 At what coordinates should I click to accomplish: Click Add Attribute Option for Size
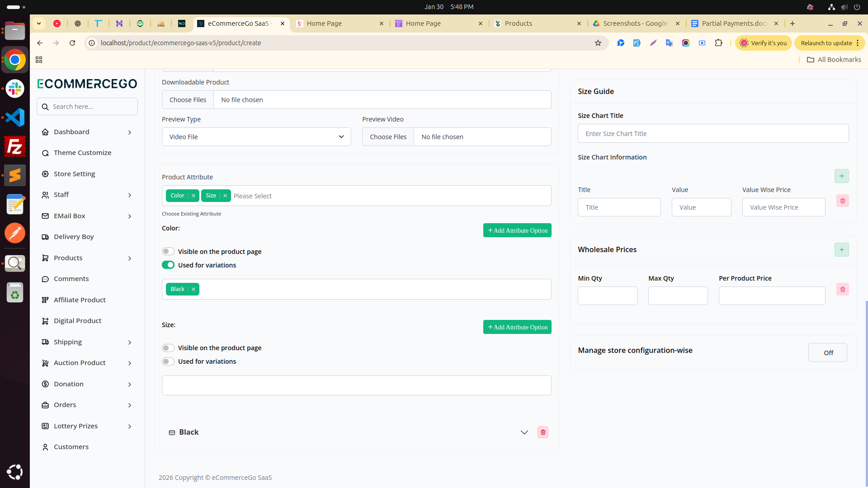pyautogui.click(x=517, y=327)
